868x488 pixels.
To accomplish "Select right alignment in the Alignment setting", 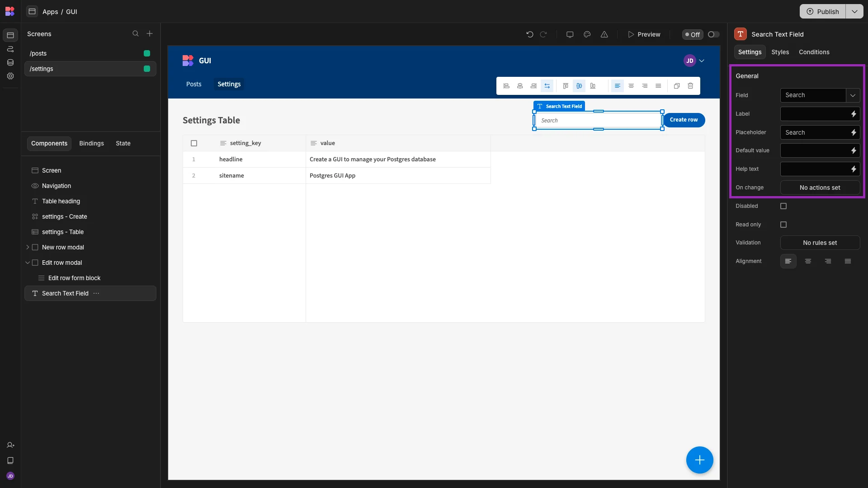I will point(828,261).
